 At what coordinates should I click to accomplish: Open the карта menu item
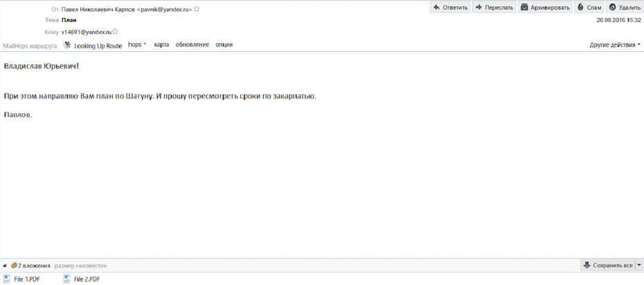click(161, 45)
